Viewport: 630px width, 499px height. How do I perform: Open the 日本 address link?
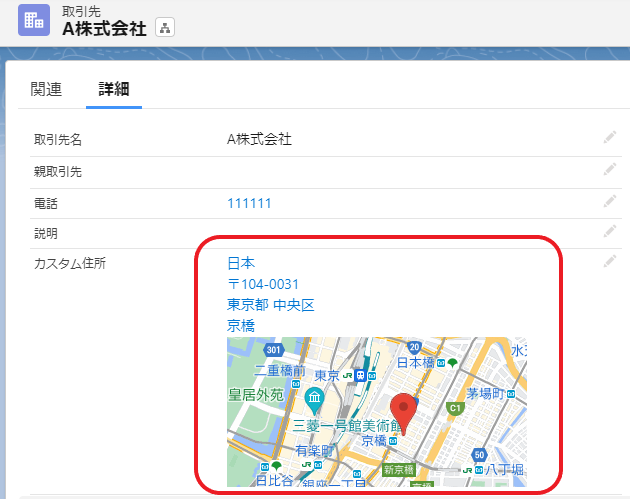coord(240,264)
